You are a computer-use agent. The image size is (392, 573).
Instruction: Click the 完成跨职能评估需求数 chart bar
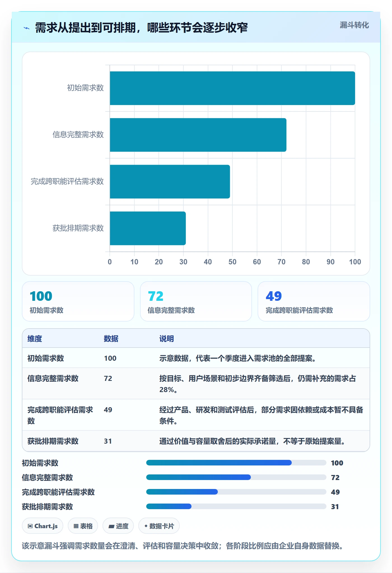170,181
